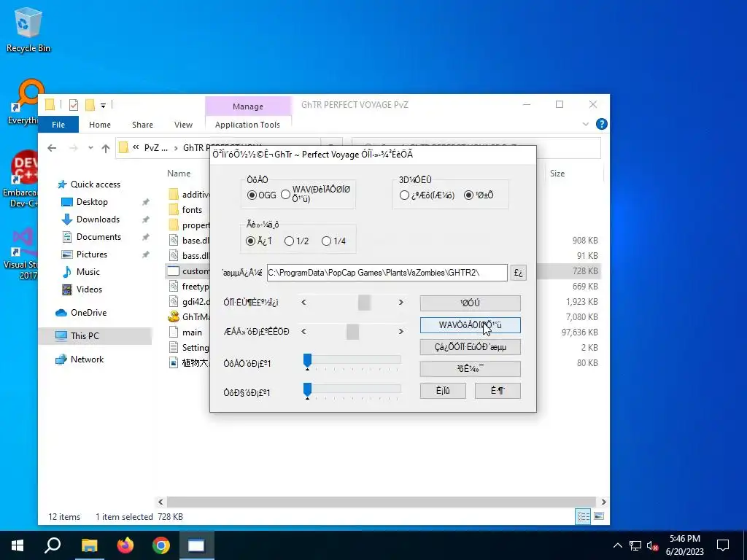
Task: Click the path field with GHTR2 folder
Action: pyautogui.click(x=387, y=273)
